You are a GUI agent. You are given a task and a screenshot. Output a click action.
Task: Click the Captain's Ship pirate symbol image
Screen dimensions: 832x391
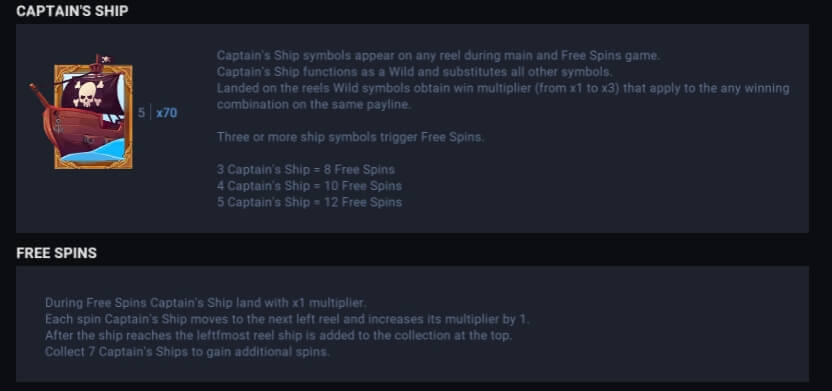coord(81,112)
